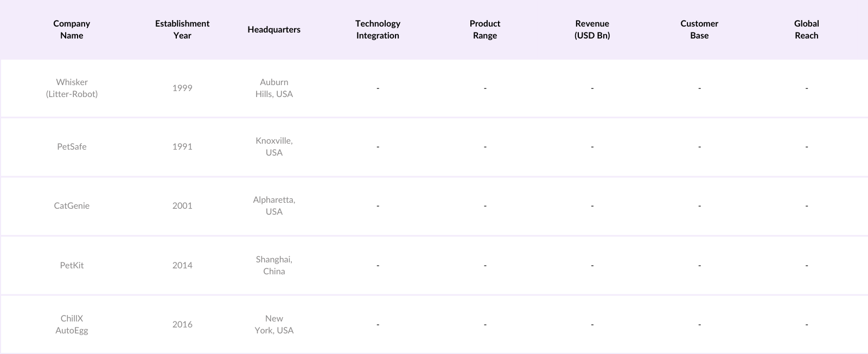
Task: Click the Establishment Year column header
Action: (182, 29)
